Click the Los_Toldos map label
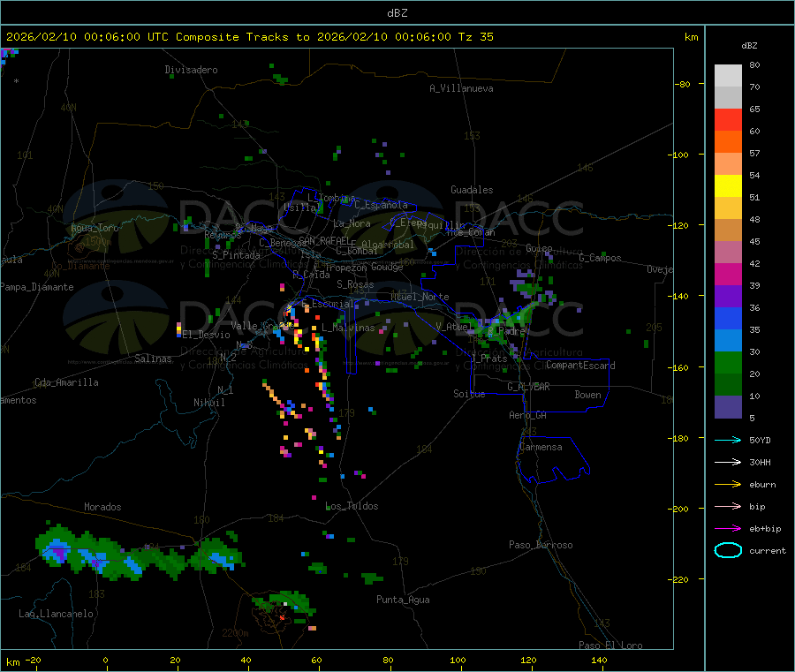Image resolution: width=795 pixels, height=672 pixels. click(352, 506)
